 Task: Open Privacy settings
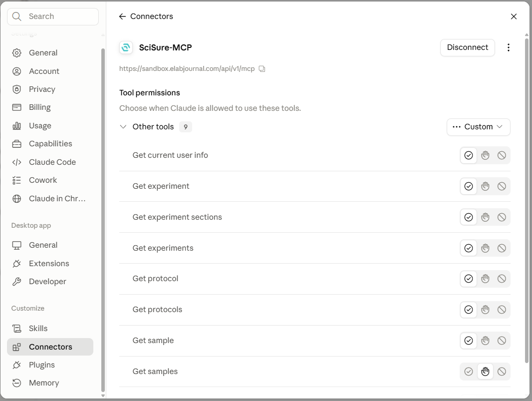[50, 89]
